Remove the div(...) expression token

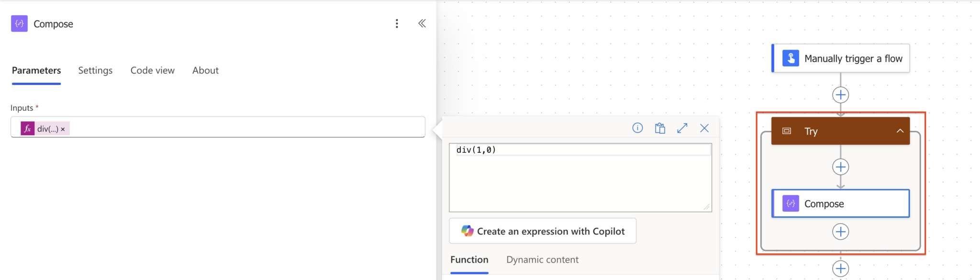tap(63, 129)
